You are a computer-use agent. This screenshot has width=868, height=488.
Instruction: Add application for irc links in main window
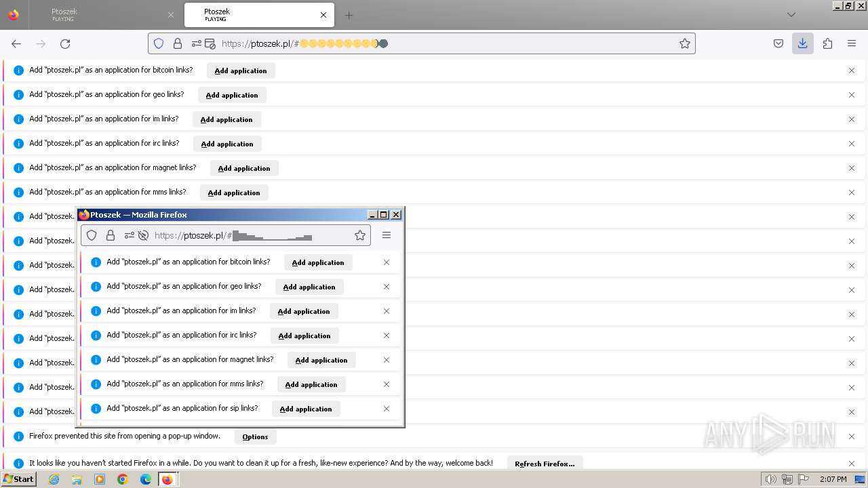pos(227,144)
